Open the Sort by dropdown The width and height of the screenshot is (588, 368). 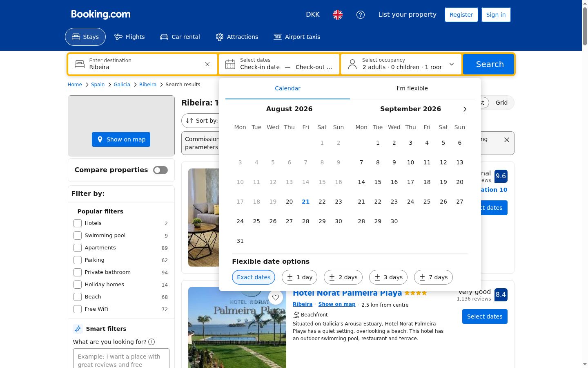pos(201,121)
